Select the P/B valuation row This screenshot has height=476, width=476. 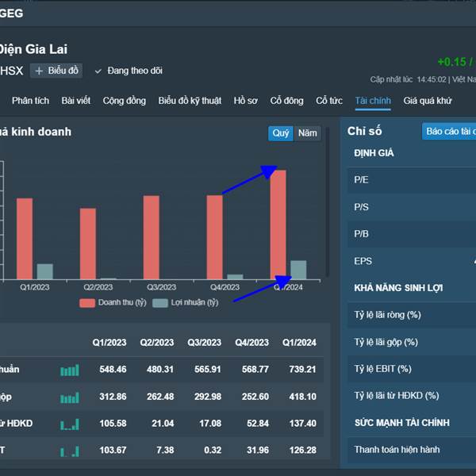click(x=412, y=234)
